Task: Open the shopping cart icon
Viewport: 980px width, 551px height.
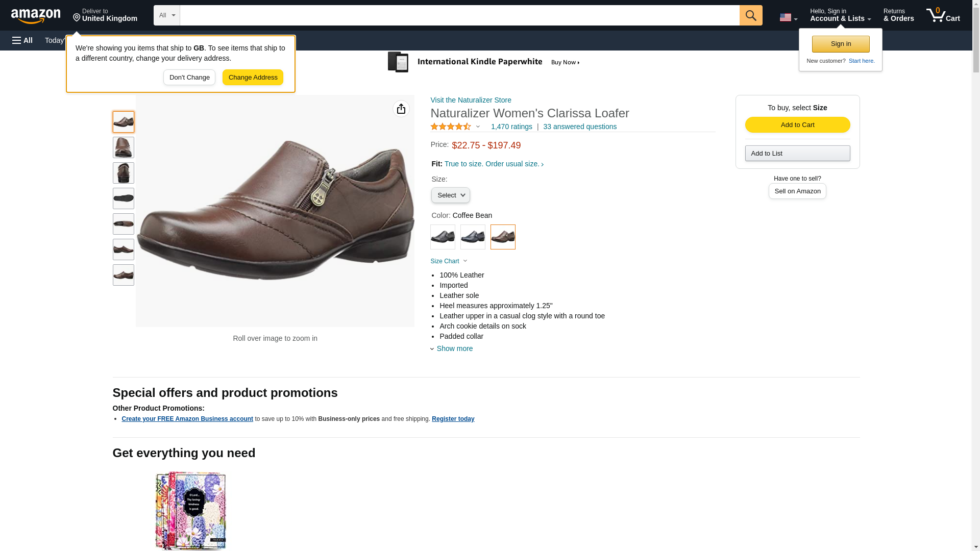Action: [943, 15]
